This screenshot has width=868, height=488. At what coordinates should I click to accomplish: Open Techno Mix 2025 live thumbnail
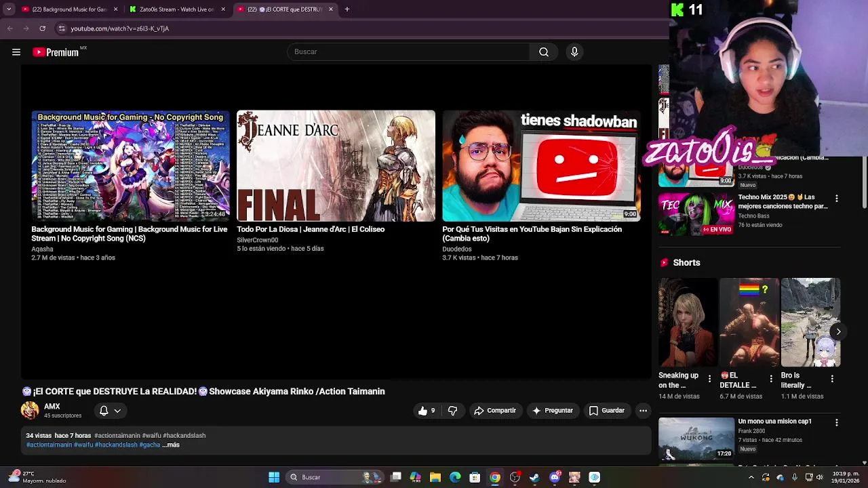[x=696, y=213]
